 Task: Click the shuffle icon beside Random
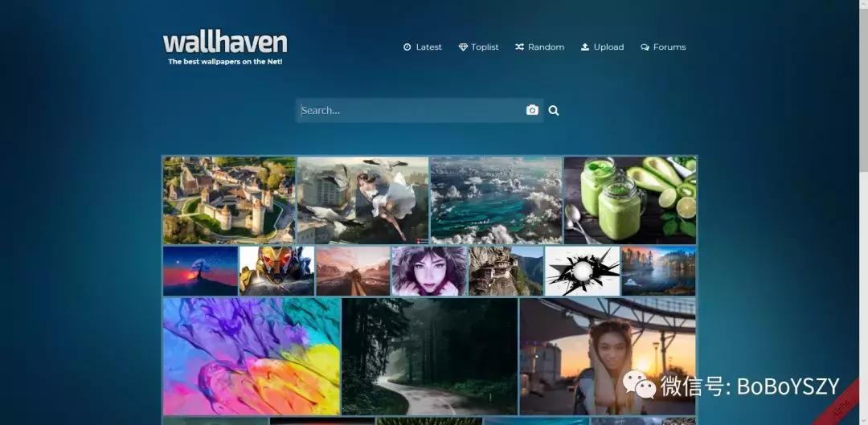coord(519,47)
